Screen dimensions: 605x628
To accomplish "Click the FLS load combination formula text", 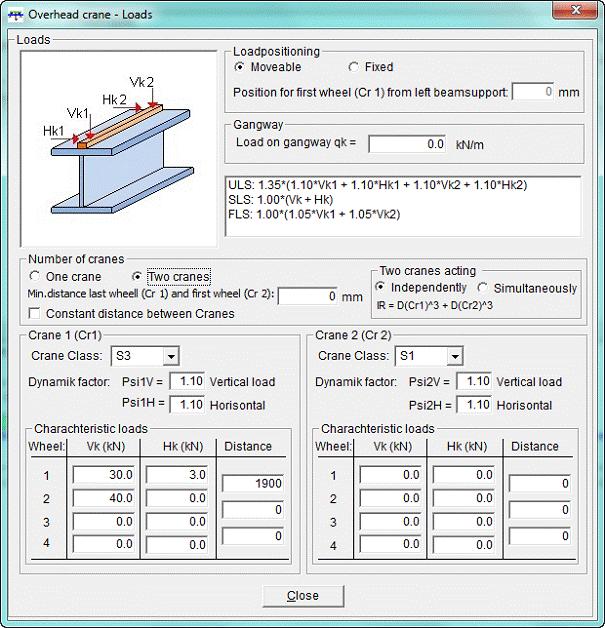I will coord(314,214).
